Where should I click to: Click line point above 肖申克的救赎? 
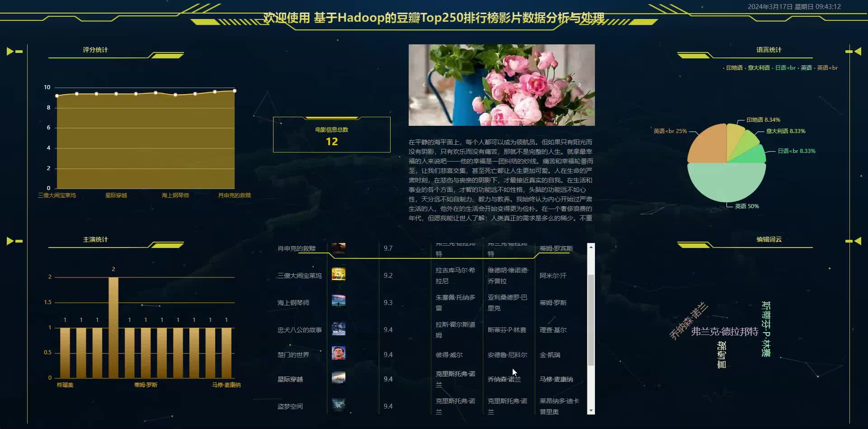(x=235, y=91)
